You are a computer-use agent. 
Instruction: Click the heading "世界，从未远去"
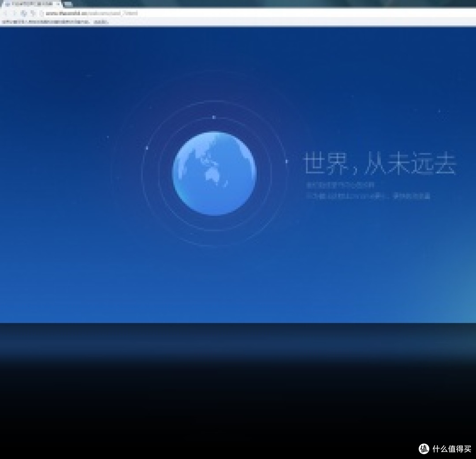pos(379,164)
